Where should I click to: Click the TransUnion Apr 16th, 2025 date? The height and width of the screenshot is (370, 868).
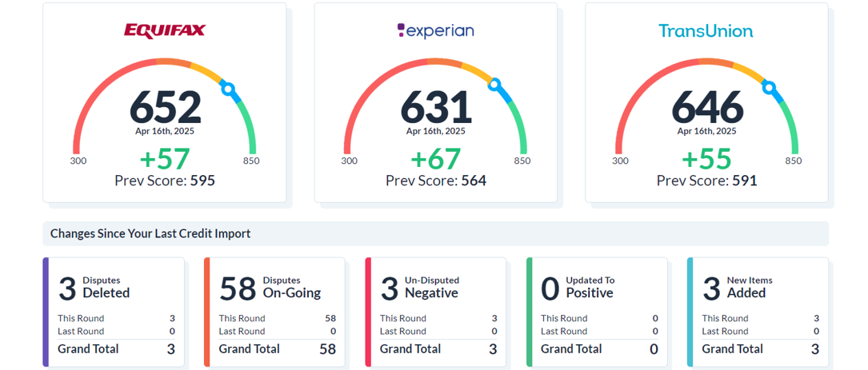coord(707,131)
